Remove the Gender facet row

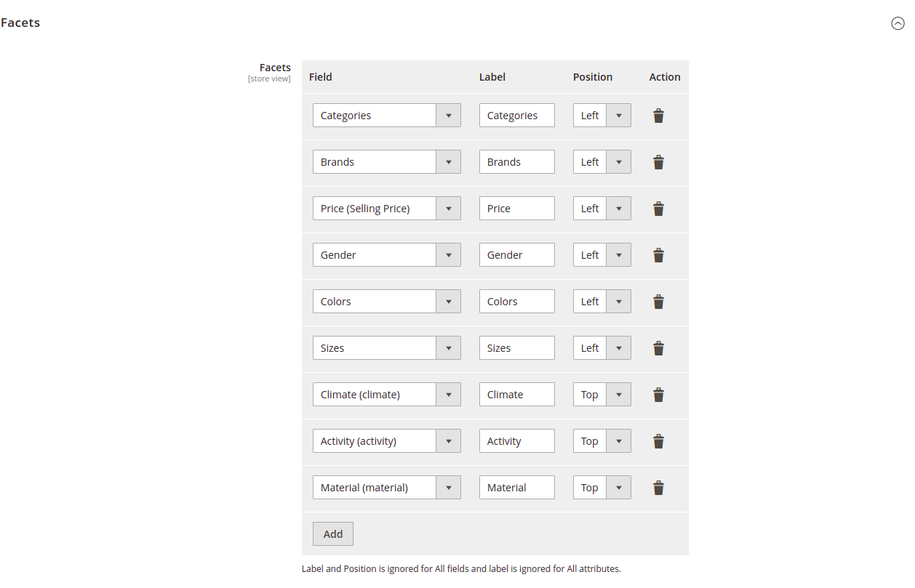tap(658, 254)
